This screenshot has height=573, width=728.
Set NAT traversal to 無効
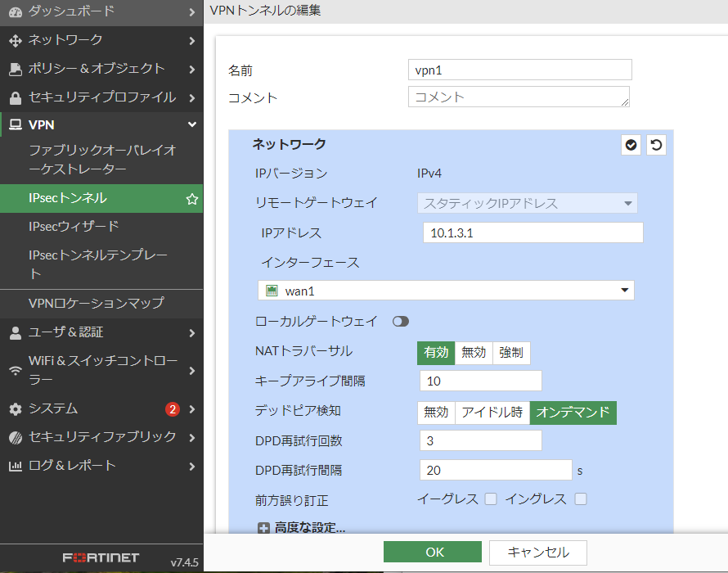(474, 353)
